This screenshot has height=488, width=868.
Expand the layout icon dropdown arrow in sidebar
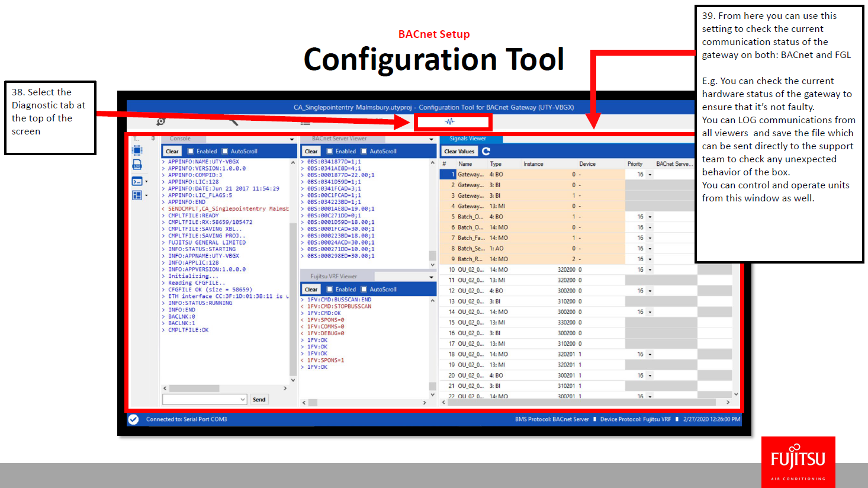tap(146, 195)
